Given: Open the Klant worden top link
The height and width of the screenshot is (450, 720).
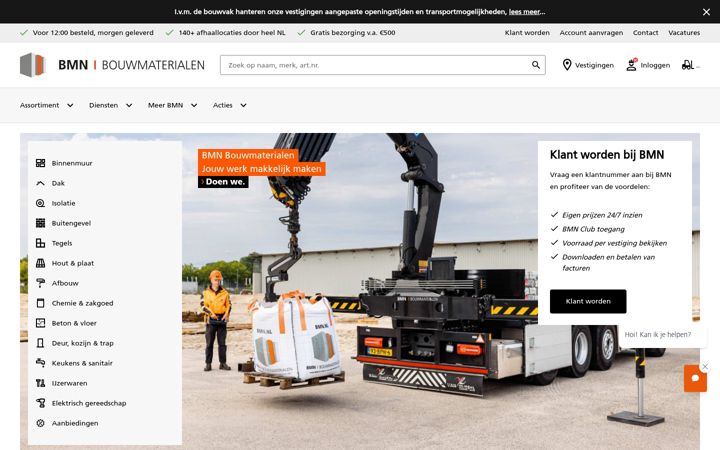Looking at the screenshot, I should (x=527, y=33).
